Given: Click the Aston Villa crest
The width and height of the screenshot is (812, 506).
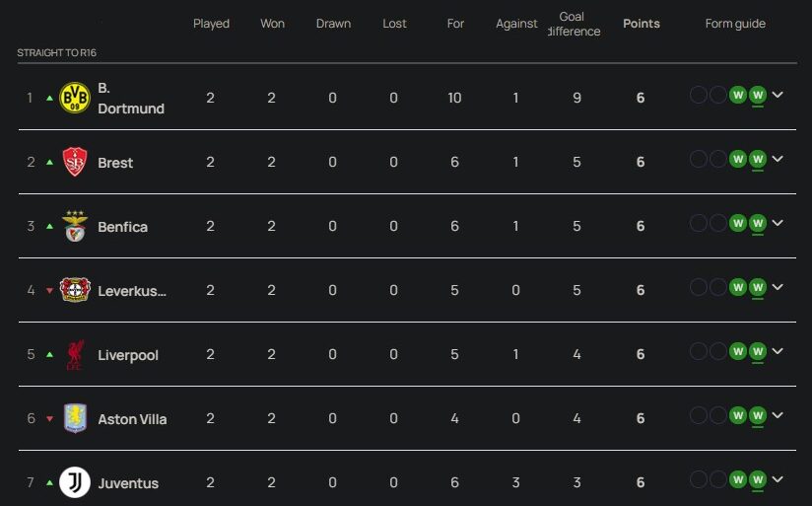Looking at the screenshot, I should 75,418.
